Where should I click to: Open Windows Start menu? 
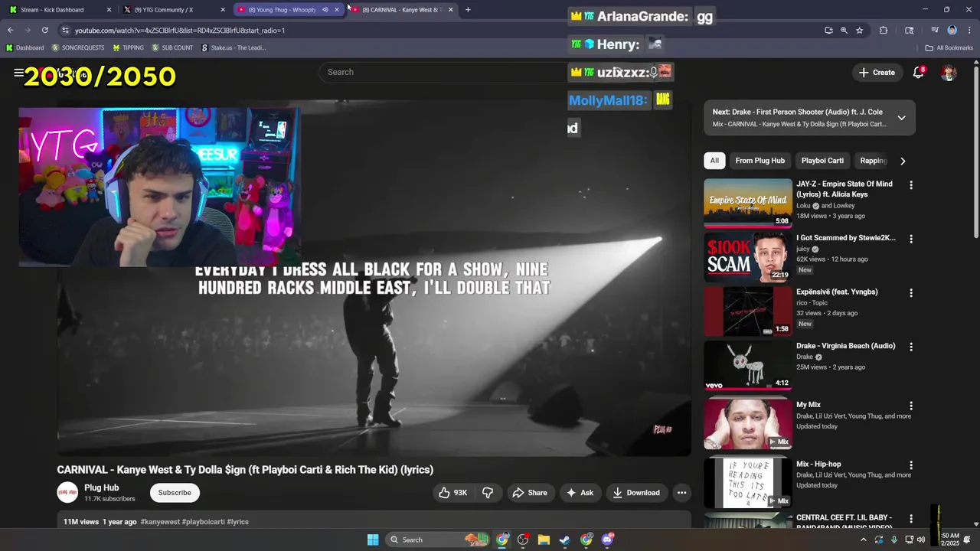tap(373, 540)
